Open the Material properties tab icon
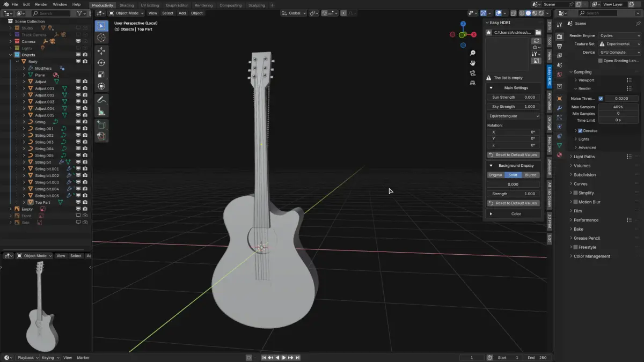Screen dimensions: 644x362 [559, 155]
